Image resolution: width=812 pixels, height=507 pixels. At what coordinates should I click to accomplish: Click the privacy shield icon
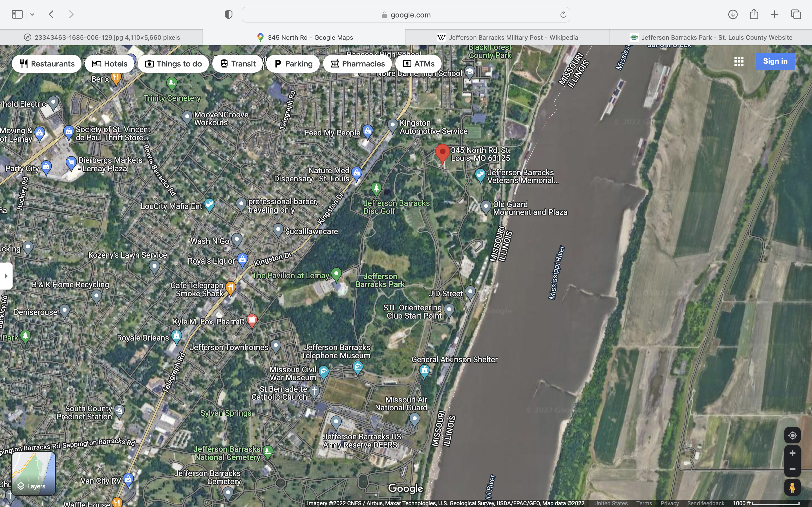pos(228,14)
